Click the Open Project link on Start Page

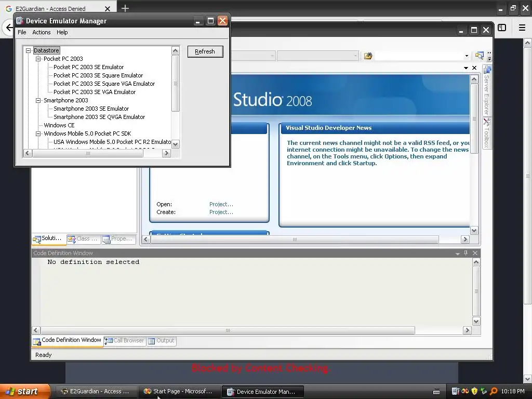[221, 204]
